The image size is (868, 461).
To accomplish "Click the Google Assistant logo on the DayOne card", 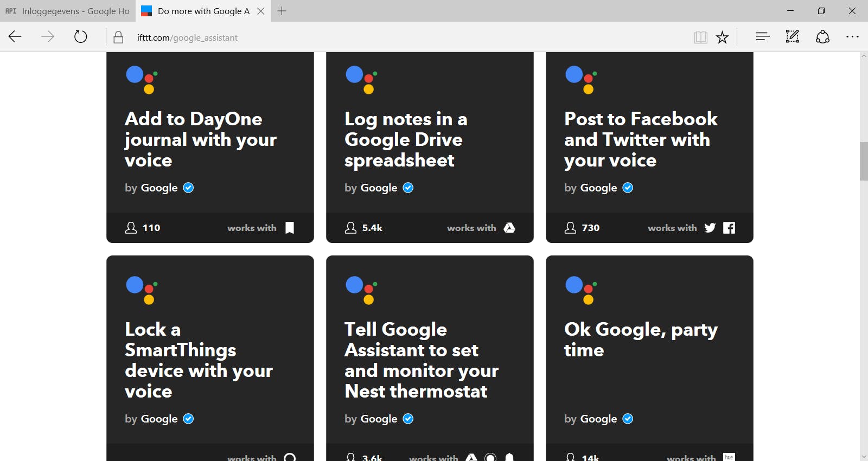I will (x=142, y=79).
